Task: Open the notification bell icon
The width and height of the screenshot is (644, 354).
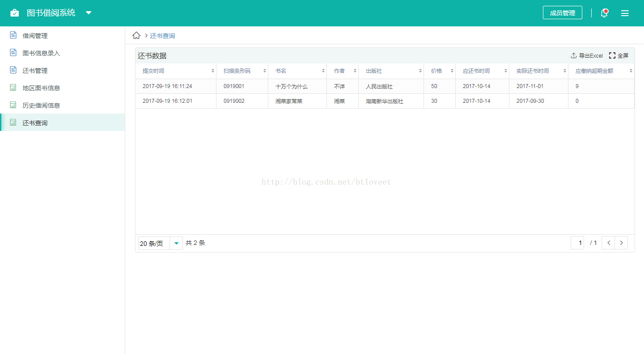Action: pyautogui.click(x=604, y=13)
